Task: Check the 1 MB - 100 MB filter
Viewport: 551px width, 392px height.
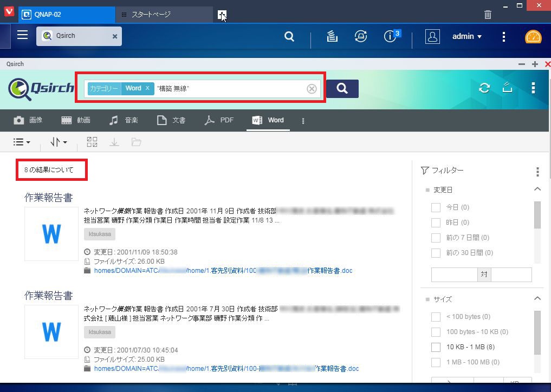Action: click(436, 362)
